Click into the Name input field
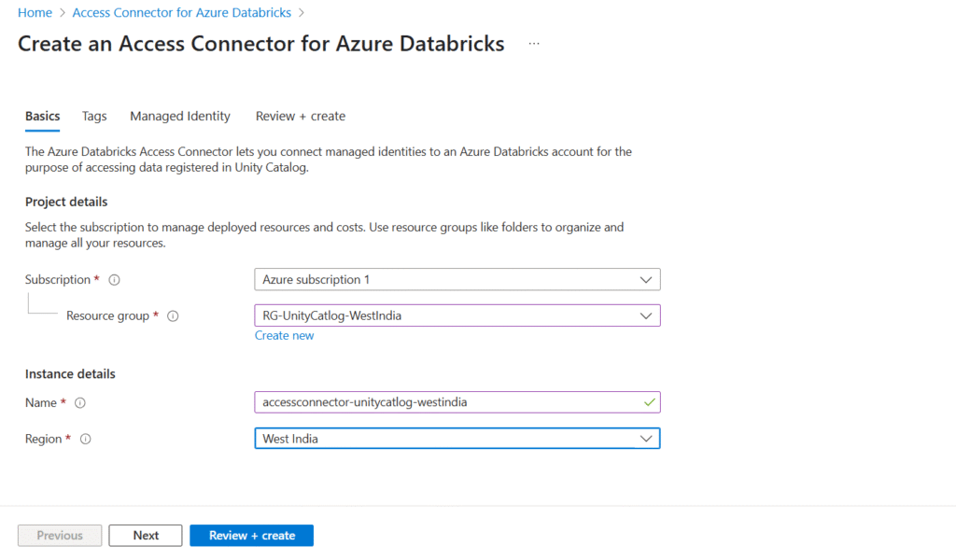 (x=457, y=402)
